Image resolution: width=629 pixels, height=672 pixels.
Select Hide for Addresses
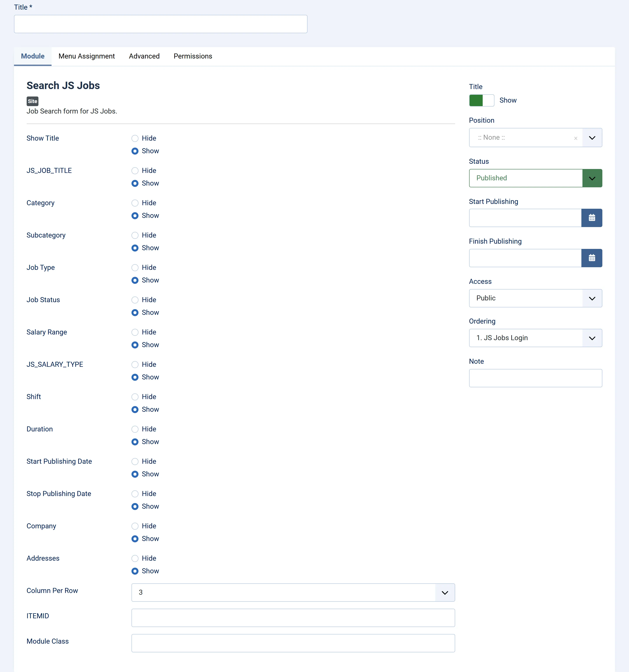coord(135,558)
